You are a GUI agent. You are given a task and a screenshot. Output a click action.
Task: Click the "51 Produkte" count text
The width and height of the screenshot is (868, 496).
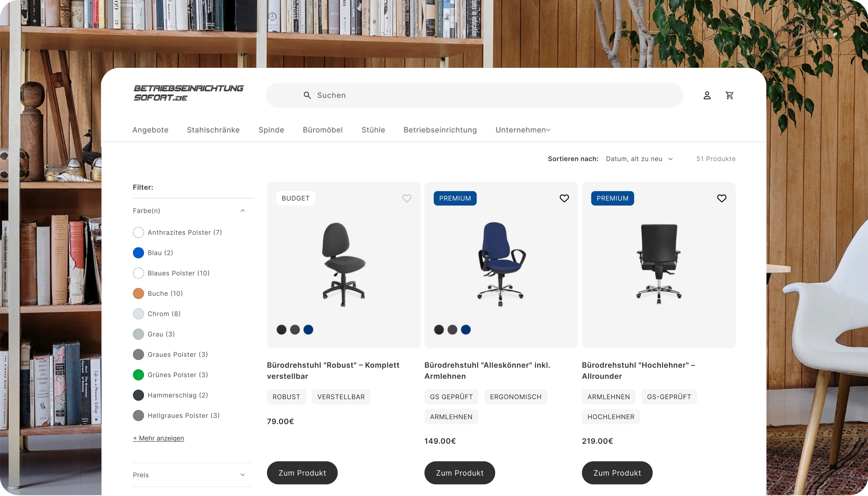[x=716, y=159]
